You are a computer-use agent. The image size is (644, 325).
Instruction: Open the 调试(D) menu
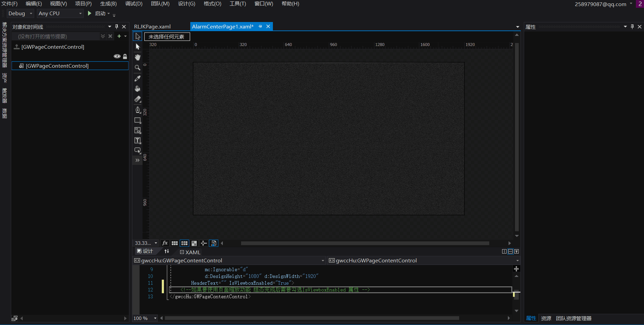pyautogui.click(x=134, y=4)
